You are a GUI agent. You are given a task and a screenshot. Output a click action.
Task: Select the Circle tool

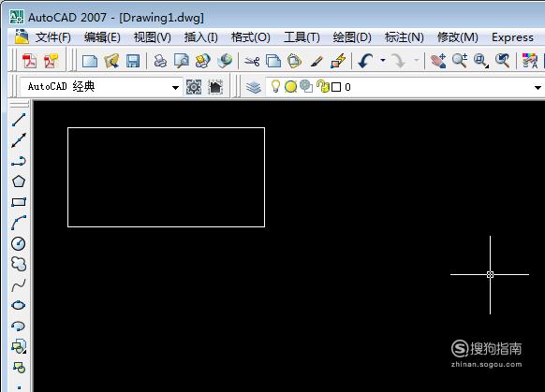pos(19,243)
